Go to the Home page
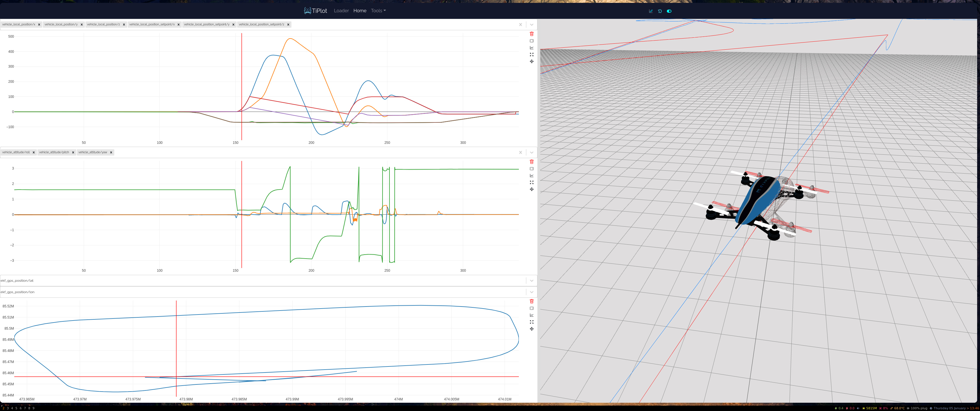980x411 pixels. [x=359, y=11]
